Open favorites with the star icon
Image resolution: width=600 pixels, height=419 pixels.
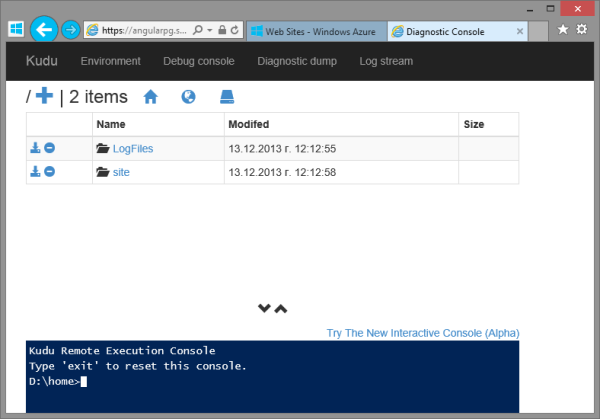(562, 29)
